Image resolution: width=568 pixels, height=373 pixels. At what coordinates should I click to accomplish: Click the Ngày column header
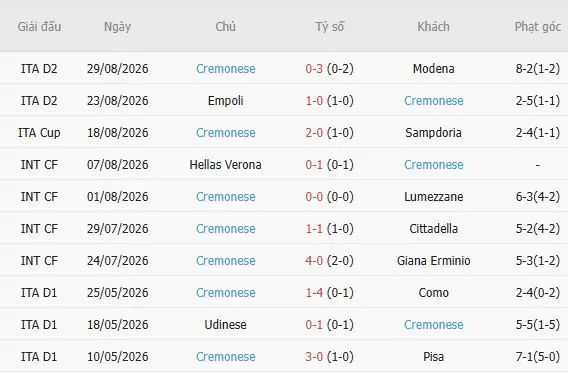(x=117, y=26)
